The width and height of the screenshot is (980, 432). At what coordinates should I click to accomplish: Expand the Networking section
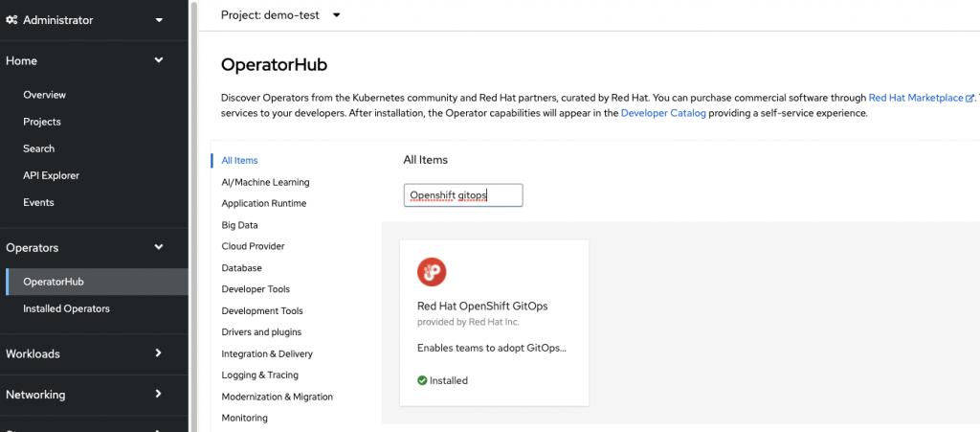click(x=94, y=395)
